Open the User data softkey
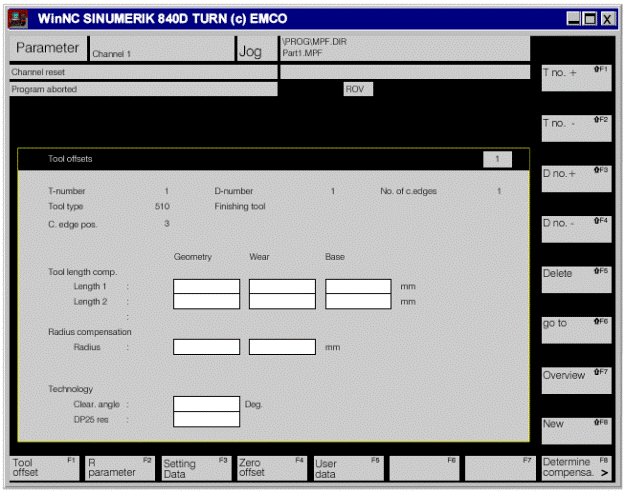The height and width of the screenshot is (492, 624). (349, 468)
